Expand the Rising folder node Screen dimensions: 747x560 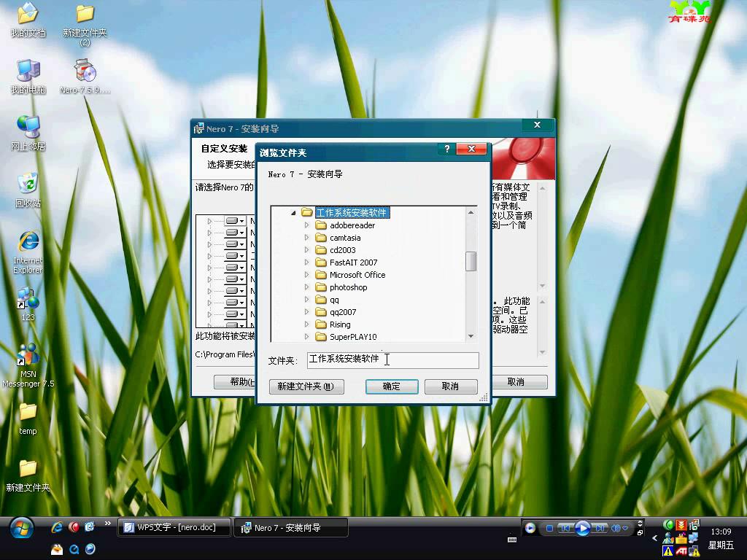[307, 324]
